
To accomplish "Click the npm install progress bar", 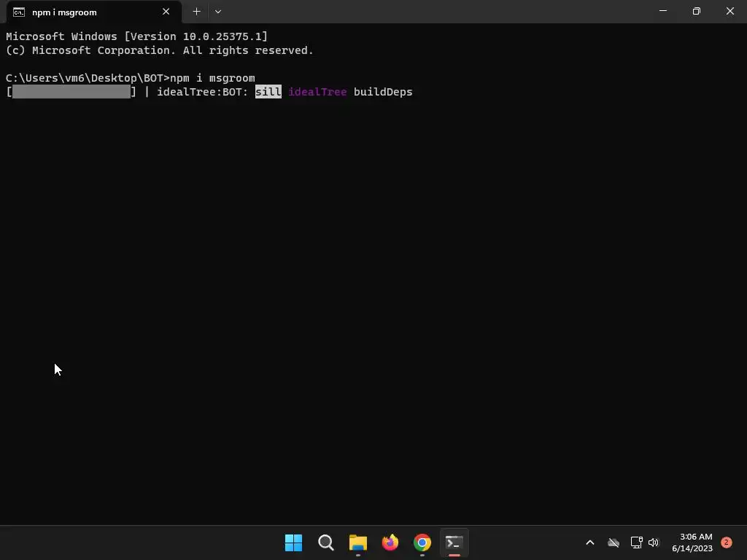I will (x=71, y=92).
